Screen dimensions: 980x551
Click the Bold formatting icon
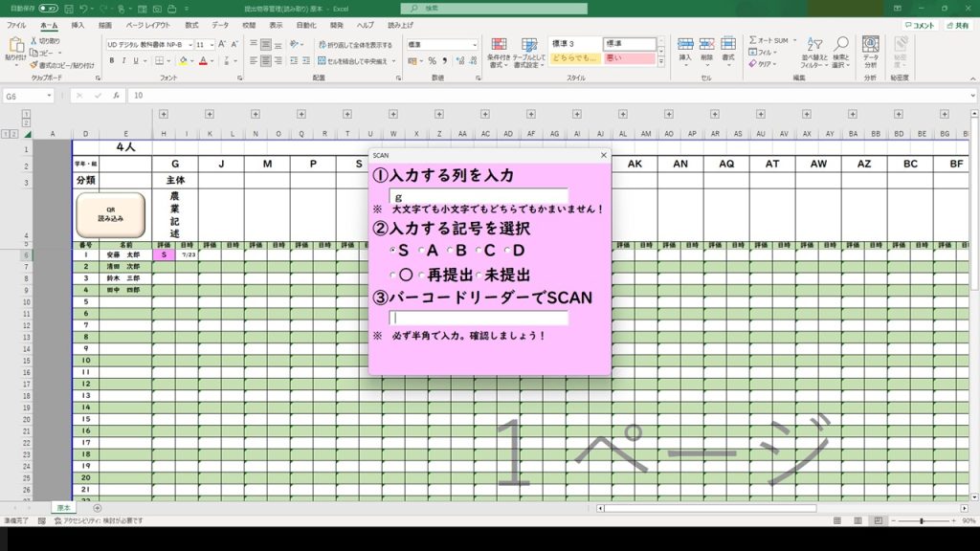pos(111,60)
